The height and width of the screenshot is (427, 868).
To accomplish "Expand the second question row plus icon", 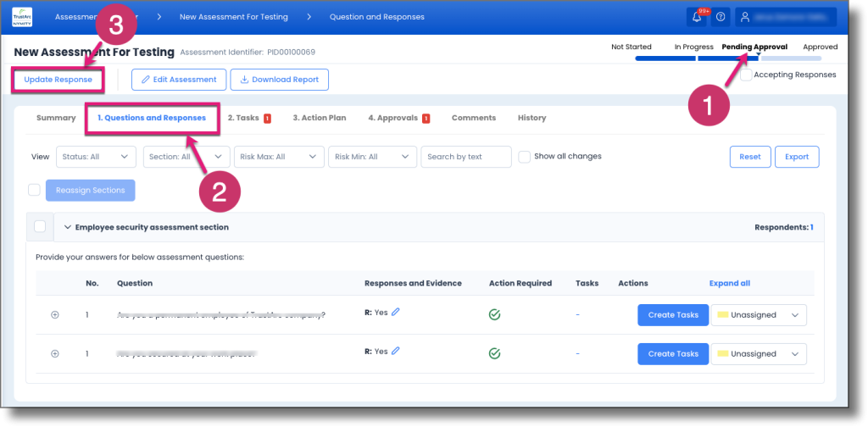I will pyautogui.click(x=55, y=353).
